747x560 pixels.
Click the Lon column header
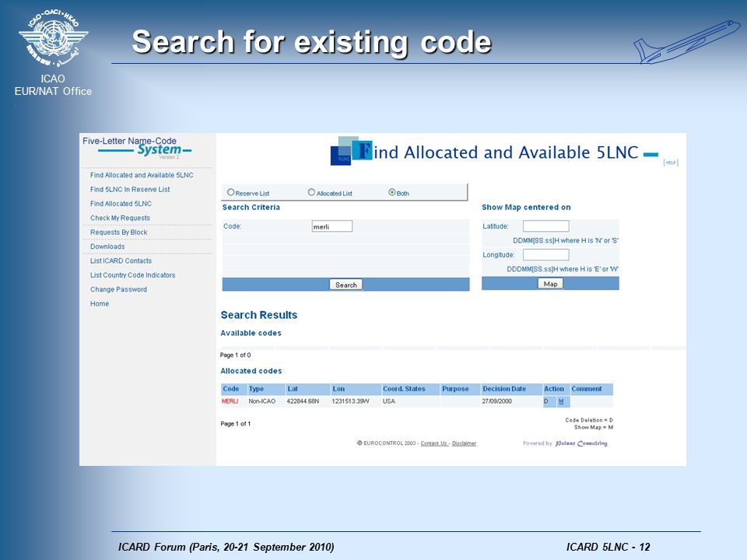pos(356,389)
